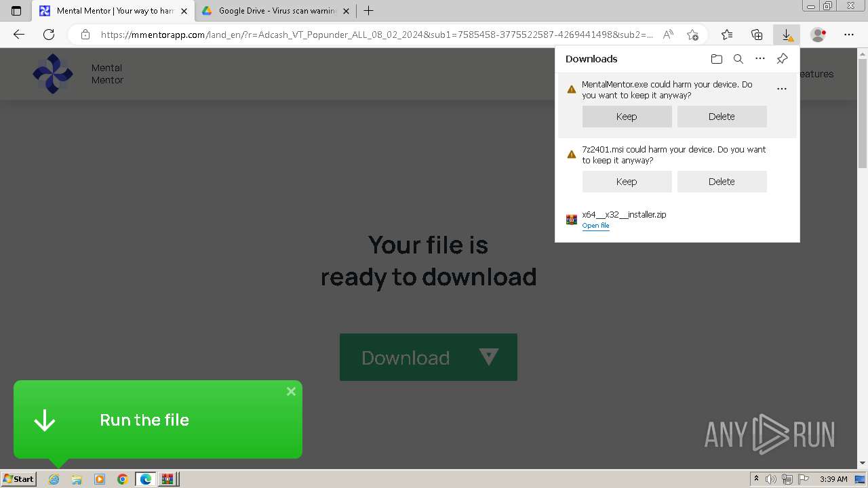Image resolution: width=868 pixels, height=488 pixels.
Task: Open the browser profile menu
Action: pyautogui.click(x=818, y=35)
